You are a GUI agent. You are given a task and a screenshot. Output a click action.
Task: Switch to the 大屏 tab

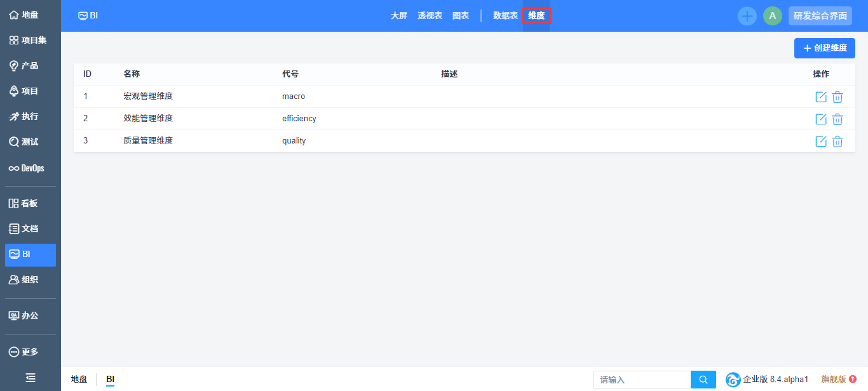tap(398, 16)
